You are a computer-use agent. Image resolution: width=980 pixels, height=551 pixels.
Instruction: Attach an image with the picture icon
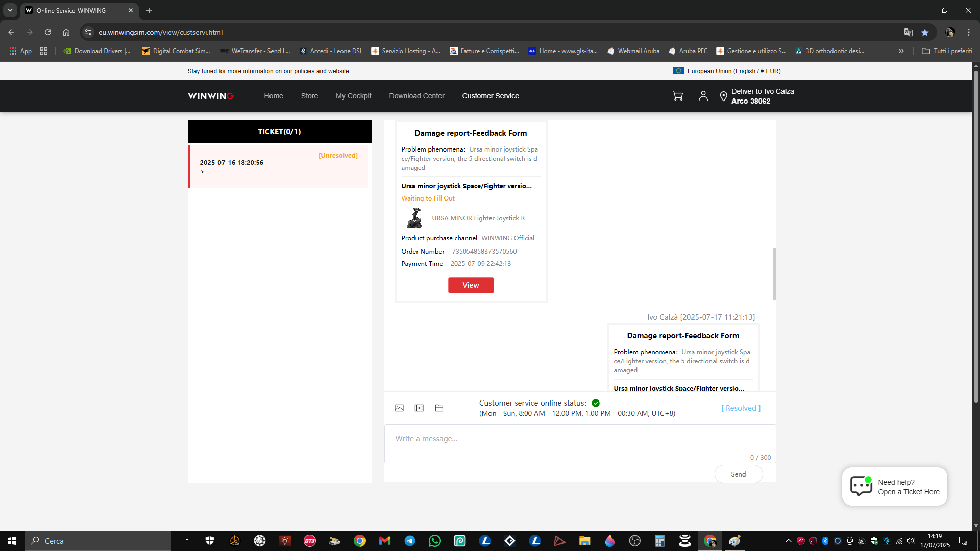tap(399, 408)
